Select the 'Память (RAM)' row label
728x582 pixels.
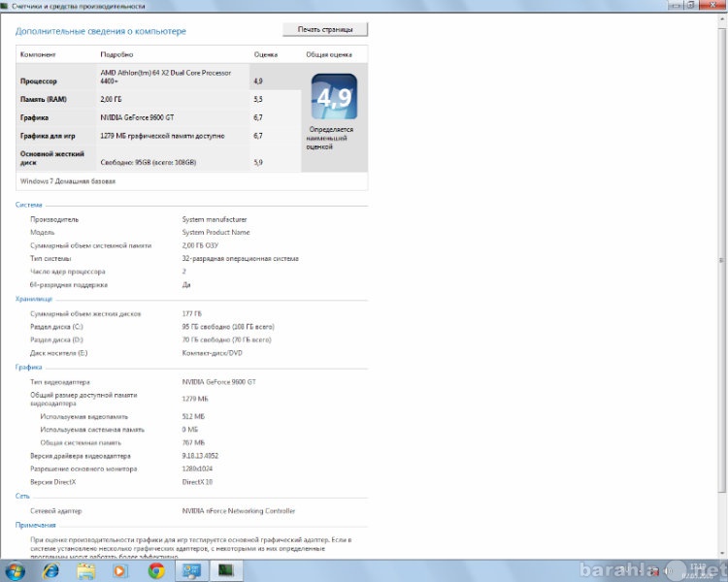pos(44,99)
